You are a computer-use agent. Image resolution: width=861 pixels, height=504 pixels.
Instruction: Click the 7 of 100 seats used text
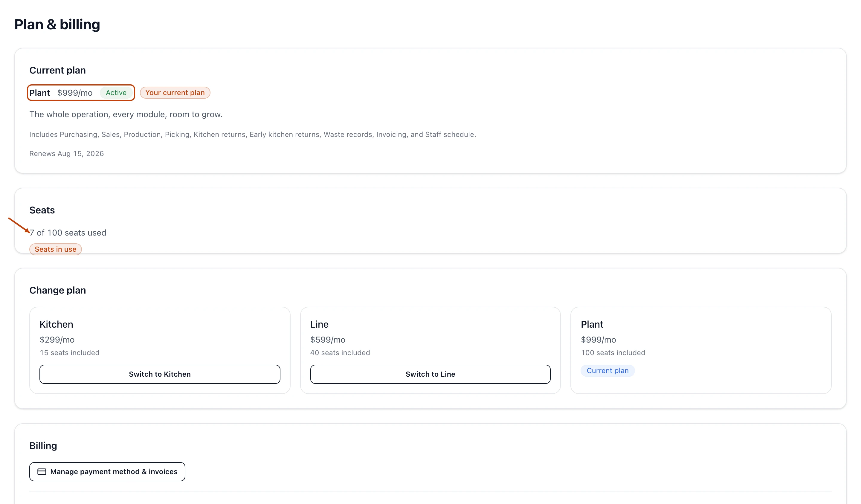[x=68, y=232]
